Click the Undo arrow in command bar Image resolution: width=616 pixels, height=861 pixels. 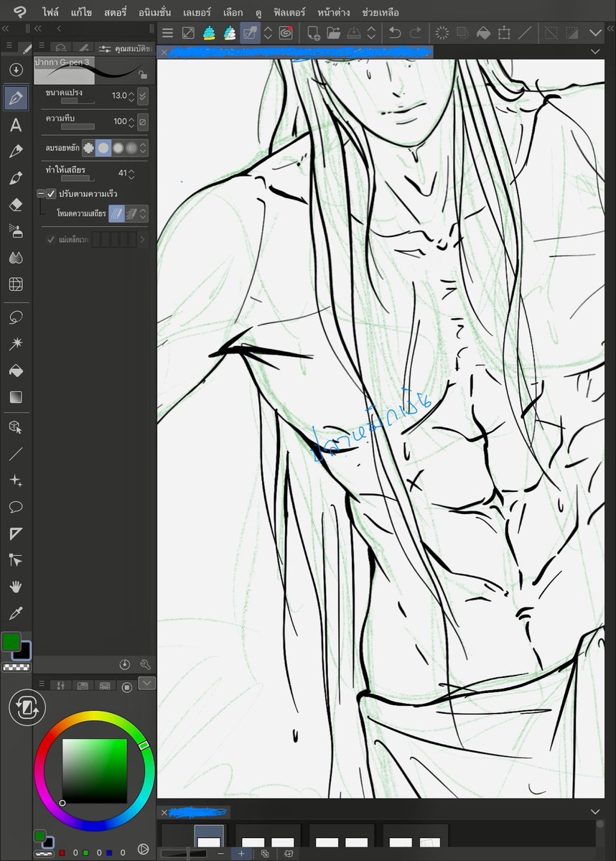pos(395,33)
